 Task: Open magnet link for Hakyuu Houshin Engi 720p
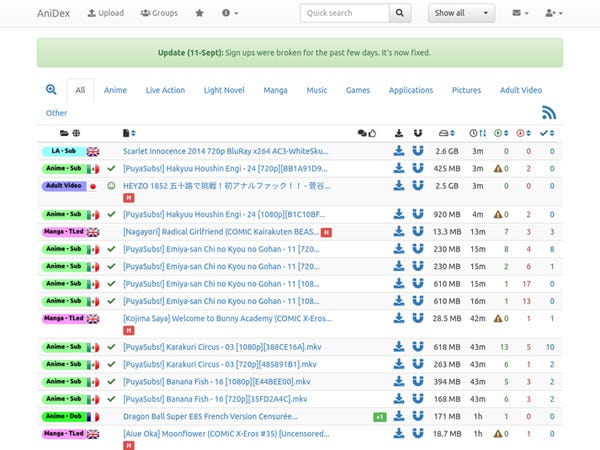pos(418,168)
